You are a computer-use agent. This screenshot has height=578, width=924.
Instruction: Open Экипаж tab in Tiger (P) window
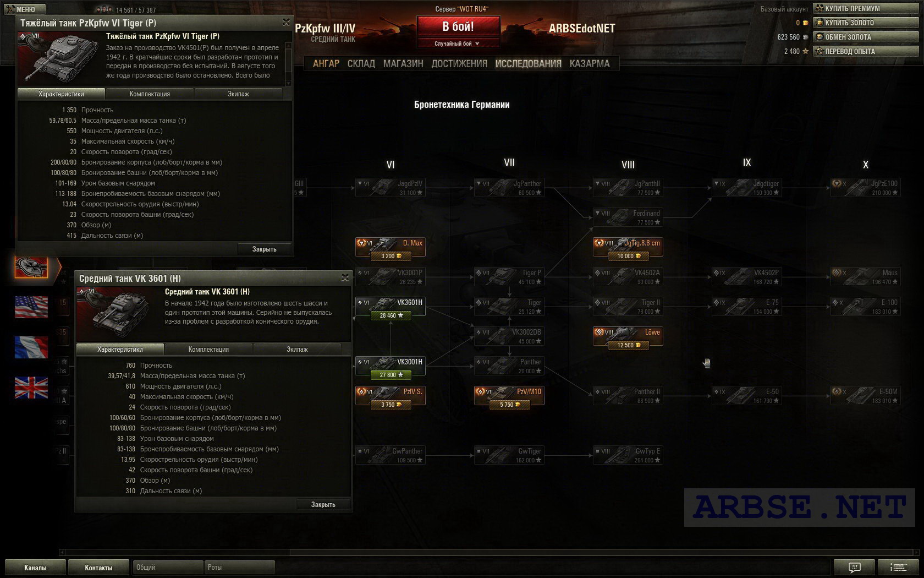[x=238, y=94]
